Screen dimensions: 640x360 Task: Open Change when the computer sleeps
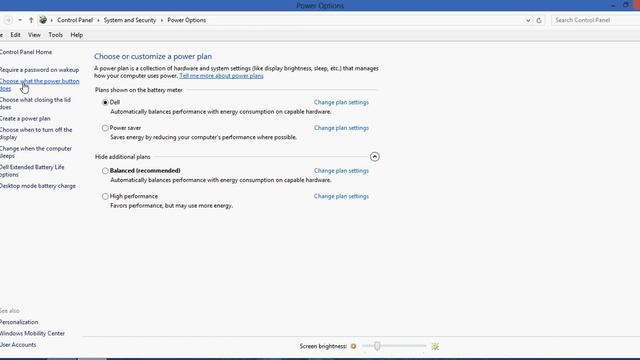(x=36, y=152)
